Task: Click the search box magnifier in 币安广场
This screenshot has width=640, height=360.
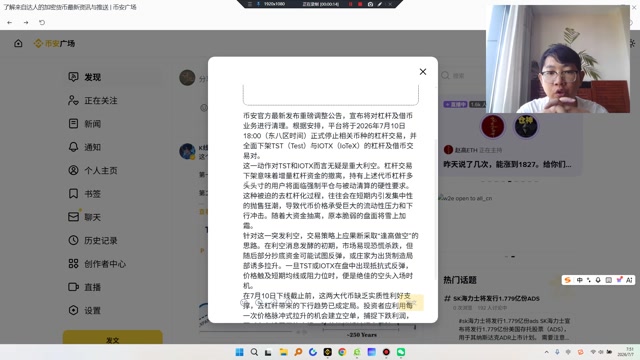Action: (x=445, y=76)
